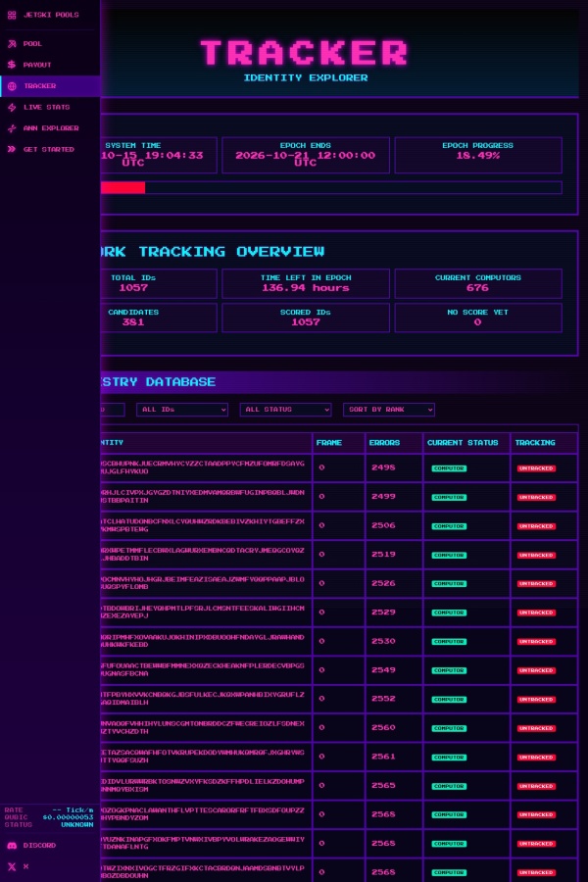Click the Qubic price $0.00000053
This screenshot has width=588, height=882.
click(x=68, y=817)
